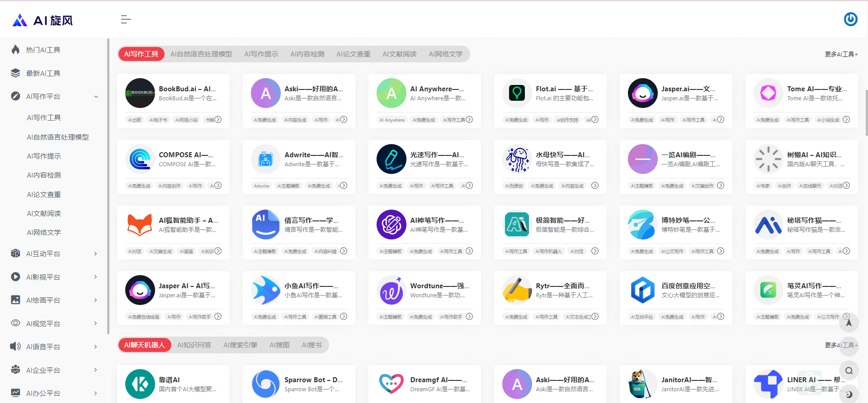
Task: Click the back-to-top rocket button
Action: click(849, 323)
